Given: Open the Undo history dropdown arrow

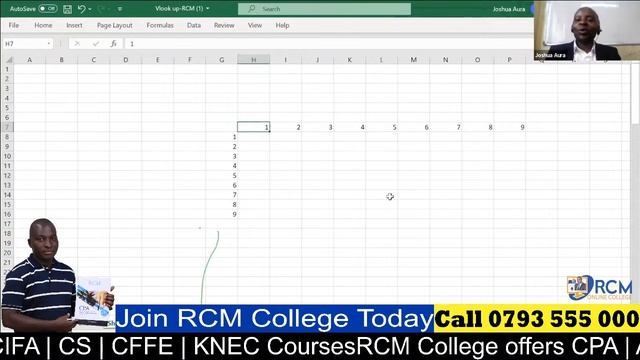Looking at the screenshot, I should tap(90, 9).
